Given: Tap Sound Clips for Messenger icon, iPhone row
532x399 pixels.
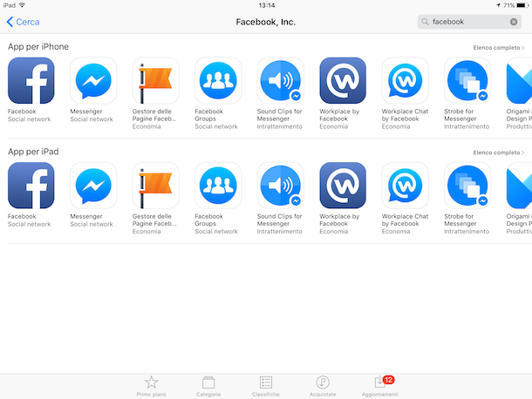Looking at the screenshot, I should coord(280,80).
